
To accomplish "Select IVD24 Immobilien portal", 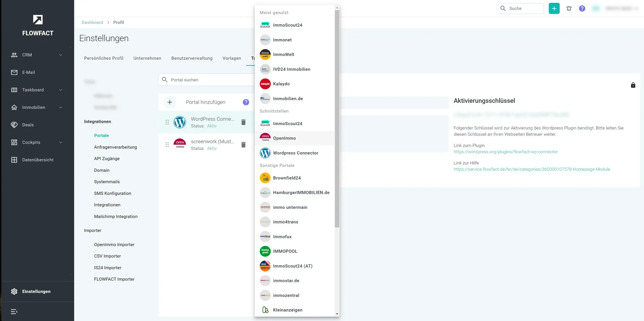I will [295, 69].
